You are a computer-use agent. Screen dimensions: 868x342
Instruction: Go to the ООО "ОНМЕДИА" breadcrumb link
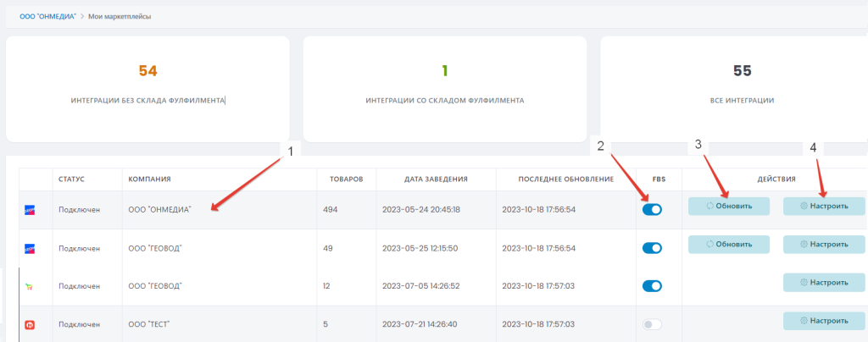[x=47, y=16]
